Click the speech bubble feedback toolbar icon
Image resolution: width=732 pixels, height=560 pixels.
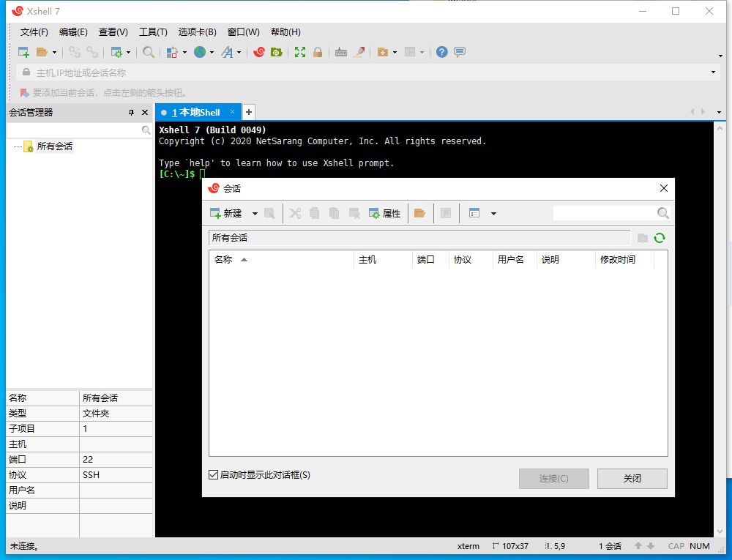click(460, 52)
